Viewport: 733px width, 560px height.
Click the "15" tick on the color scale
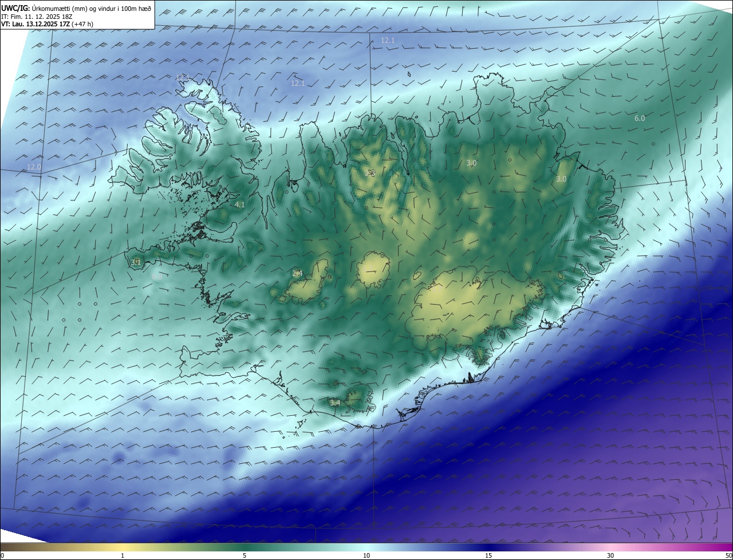pos(488,555)
